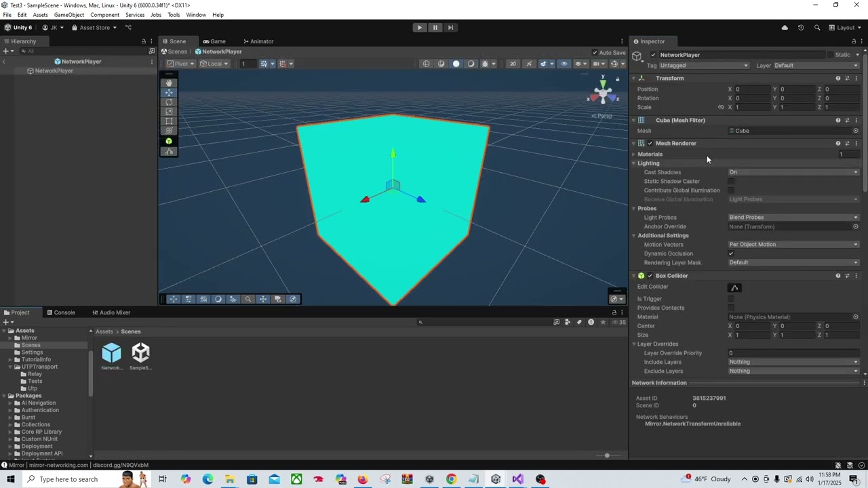Click the Play button
Screen dimensions: 868x488
(x=420, y=28)
